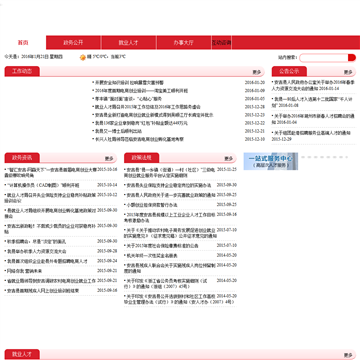Click the red search submit button
The image size is (360, 360).
[352, 58]
